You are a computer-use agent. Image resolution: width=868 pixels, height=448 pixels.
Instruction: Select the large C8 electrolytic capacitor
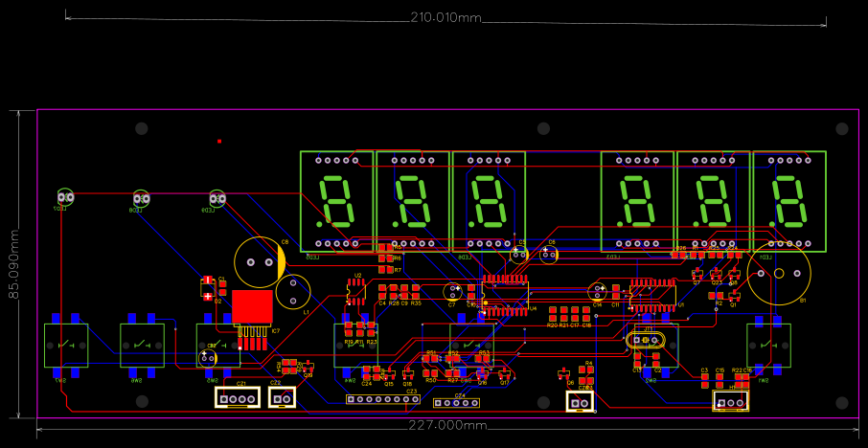(260, 262)
